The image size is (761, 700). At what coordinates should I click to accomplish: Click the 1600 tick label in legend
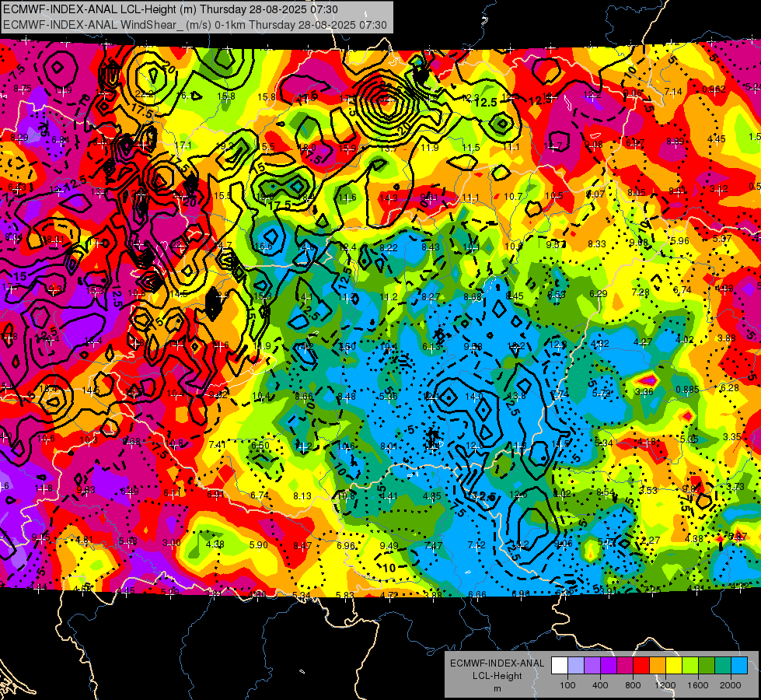698,685
